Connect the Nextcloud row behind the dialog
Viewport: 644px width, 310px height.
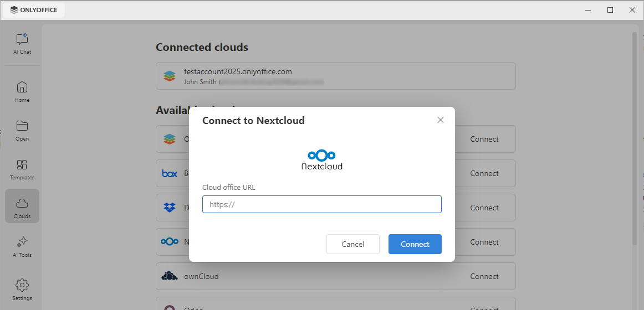tap(484, 242)
